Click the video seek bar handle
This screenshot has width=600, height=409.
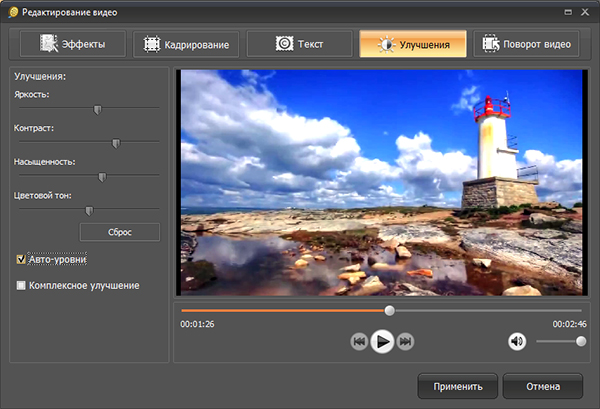[390, 311]
